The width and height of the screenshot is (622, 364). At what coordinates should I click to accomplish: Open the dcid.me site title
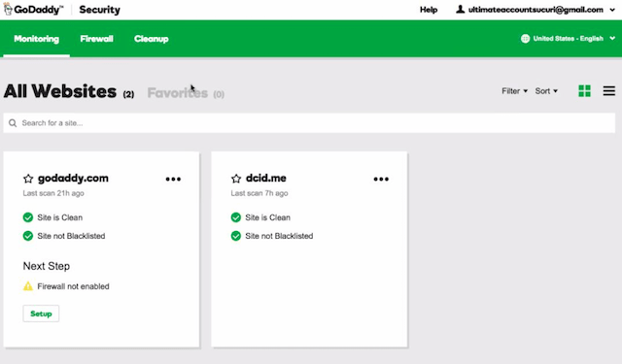[x=265, y=179]
